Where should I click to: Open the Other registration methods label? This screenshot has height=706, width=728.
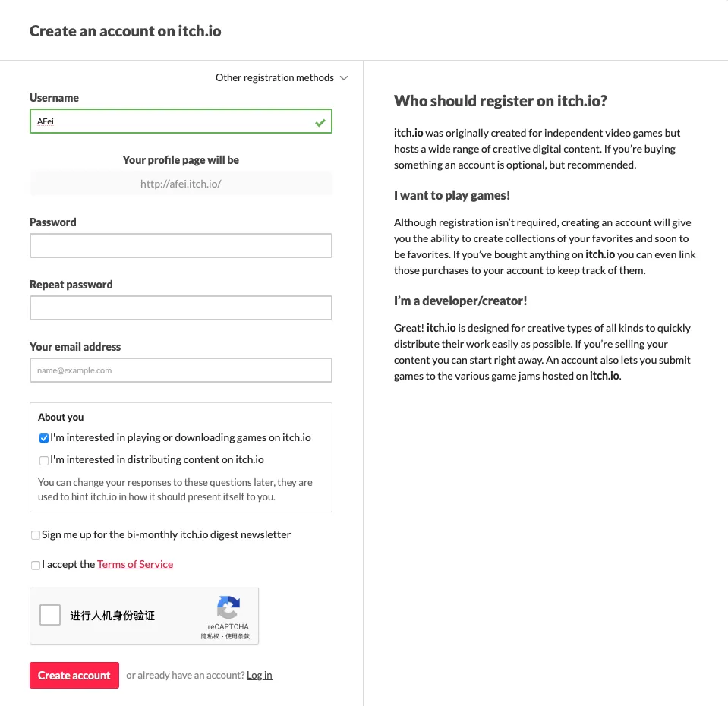click(x=274, y=77)
